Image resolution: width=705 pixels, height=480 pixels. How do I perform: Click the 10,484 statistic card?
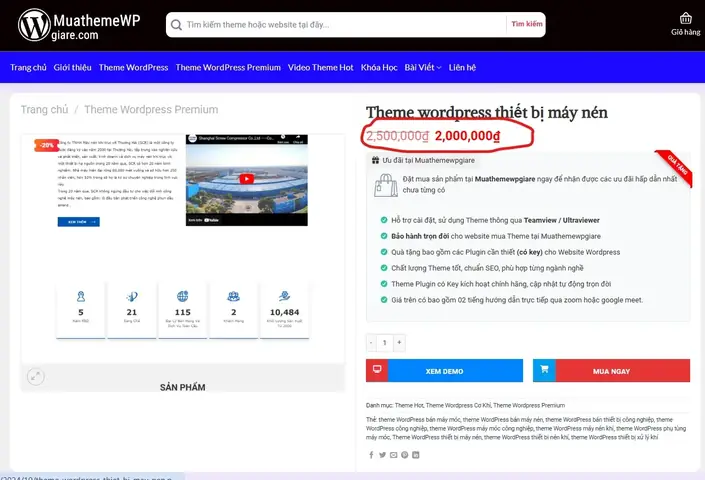point(285,310)
